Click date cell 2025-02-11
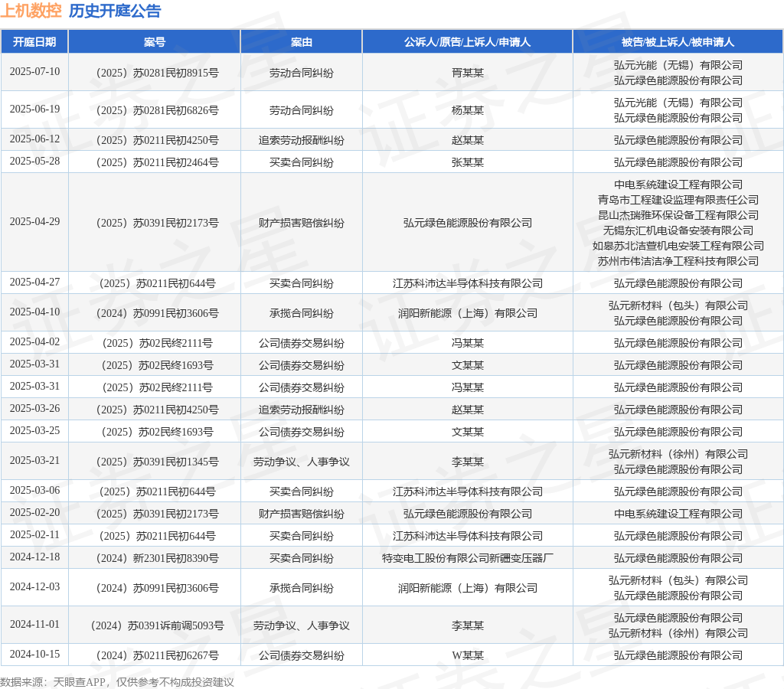This screenshot has height=689, width=784. [x=34, y=535]
